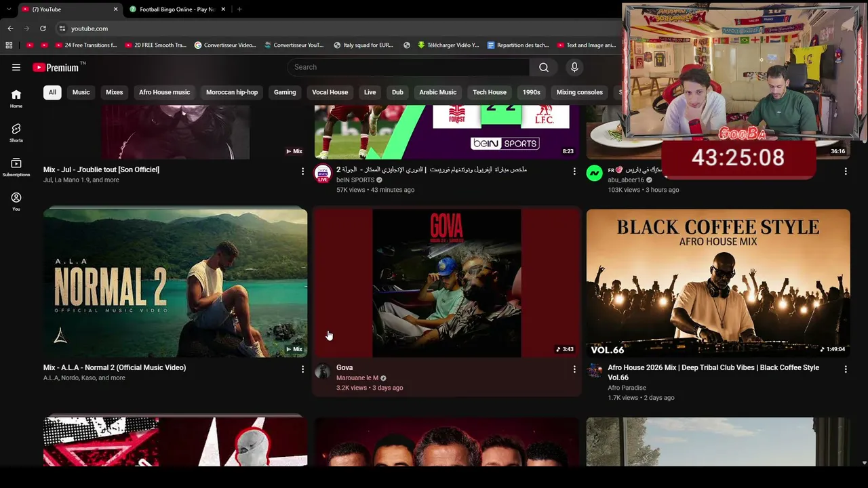Image resolution: width=868 pixels, height=488 pixels.
Task: Filter feed by Tech House chip
Action: coord(490,92)
